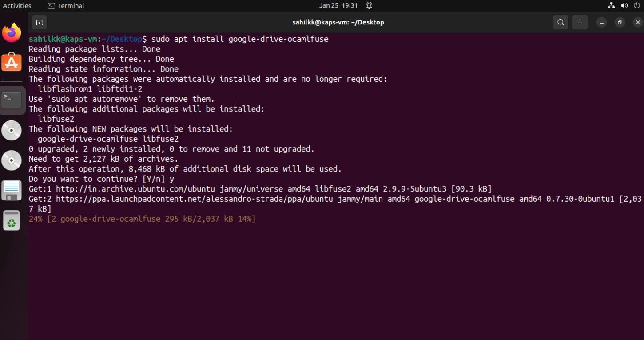Click the terminal search icon
The image size is (644, 340).
561,22
